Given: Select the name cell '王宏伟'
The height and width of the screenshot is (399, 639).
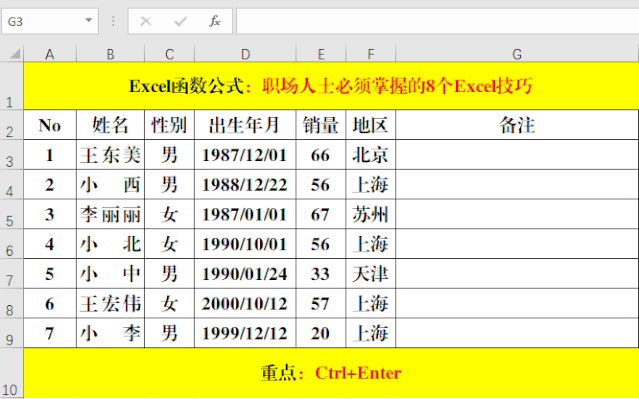Looking at the screenshot, I should 110,304.
